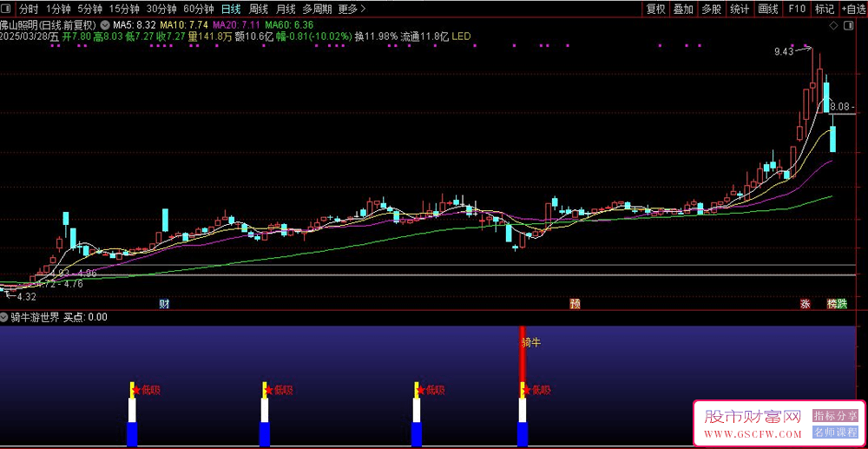
Task: Click the 跌 marker near chart bottom
Action: coord(842,303)
